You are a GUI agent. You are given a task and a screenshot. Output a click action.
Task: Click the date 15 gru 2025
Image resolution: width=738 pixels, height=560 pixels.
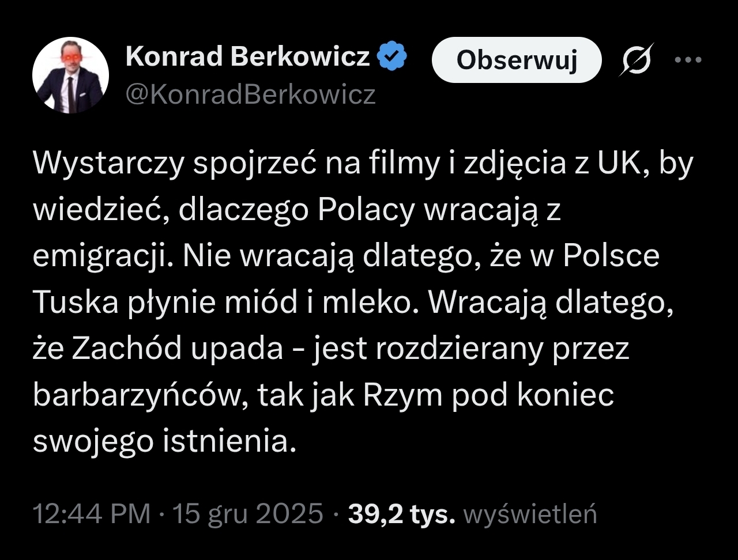[247, 513]
